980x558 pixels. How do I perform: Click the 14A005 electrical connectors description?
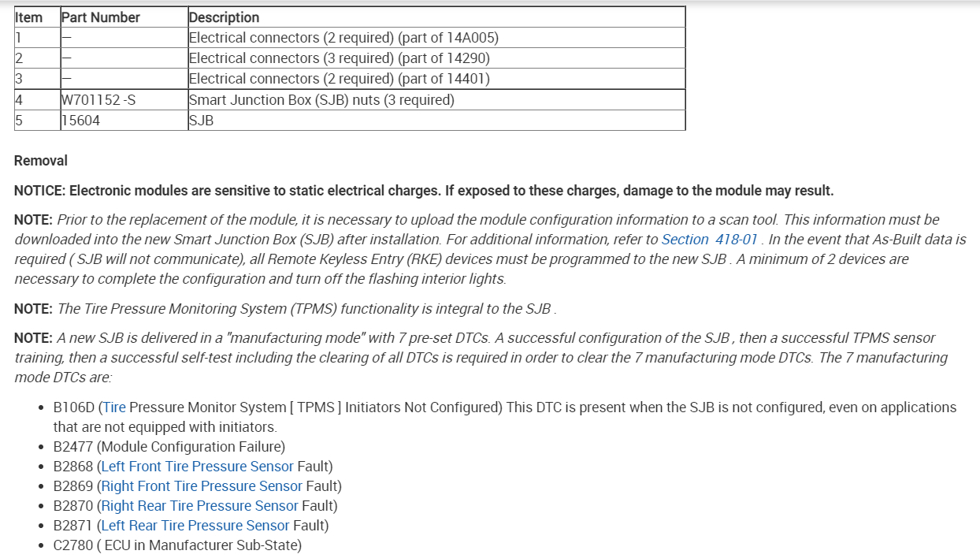tap(343, 38)
